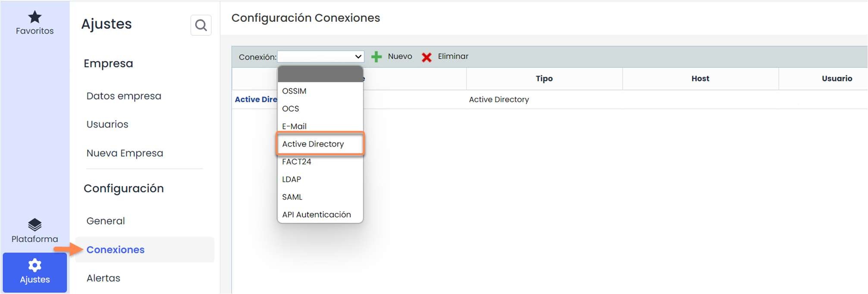Click the Nueva Empresa link

tap(125, 153)
